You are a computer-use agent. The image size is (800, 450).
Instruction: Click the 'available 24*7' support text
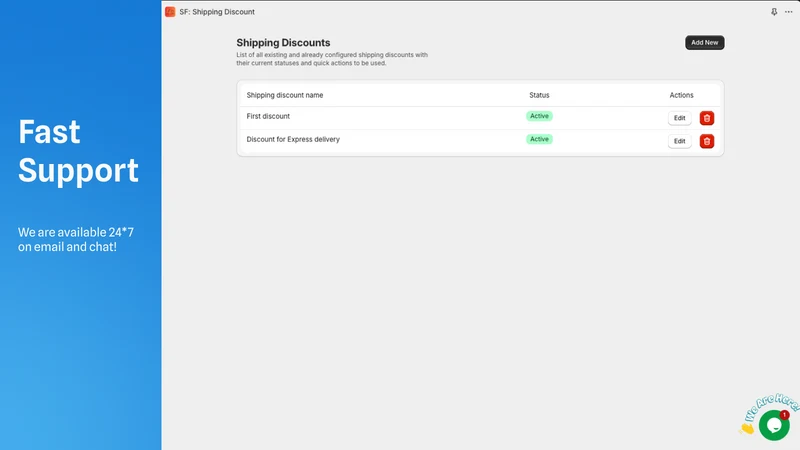pyautogui.click(x=76, y=239)
